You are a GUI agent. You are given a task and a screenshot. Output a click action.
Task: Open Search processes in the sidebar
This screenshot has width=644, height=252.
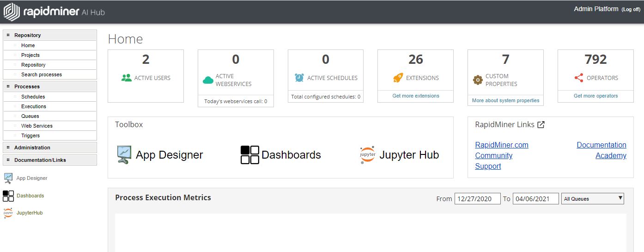(x=42, y=74)
